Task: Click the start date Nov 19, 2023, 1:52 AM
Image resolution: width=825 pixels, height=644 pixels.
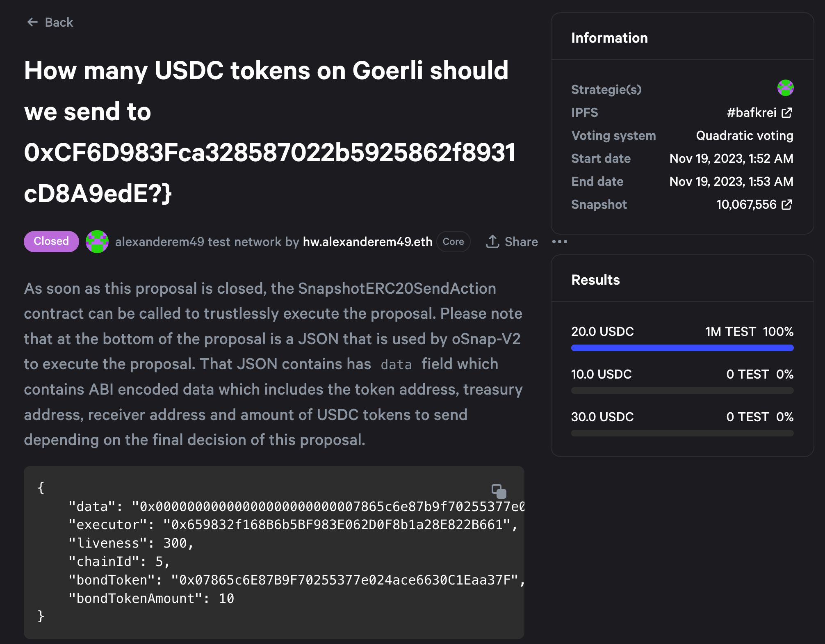Action: [x=732, y=158]
